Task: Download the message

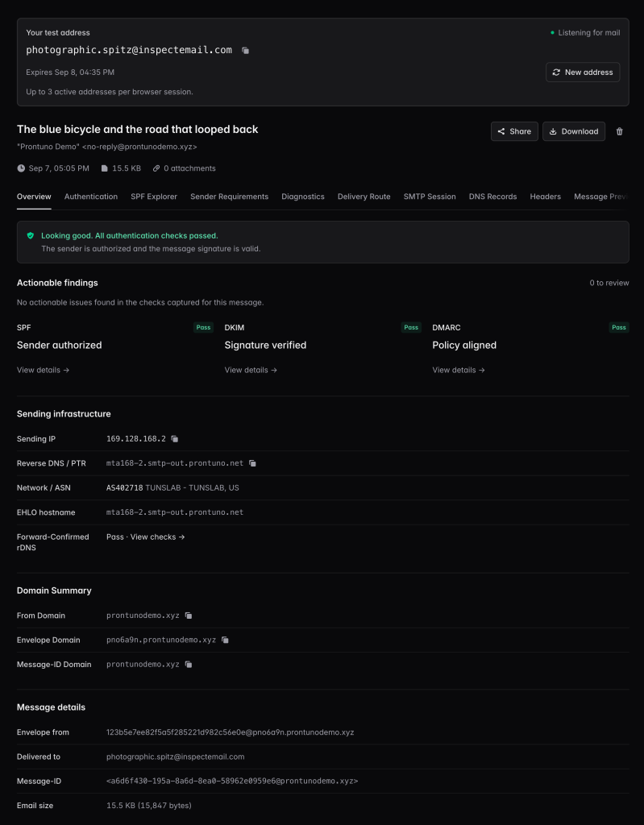Action: click(x=573, y=131)
